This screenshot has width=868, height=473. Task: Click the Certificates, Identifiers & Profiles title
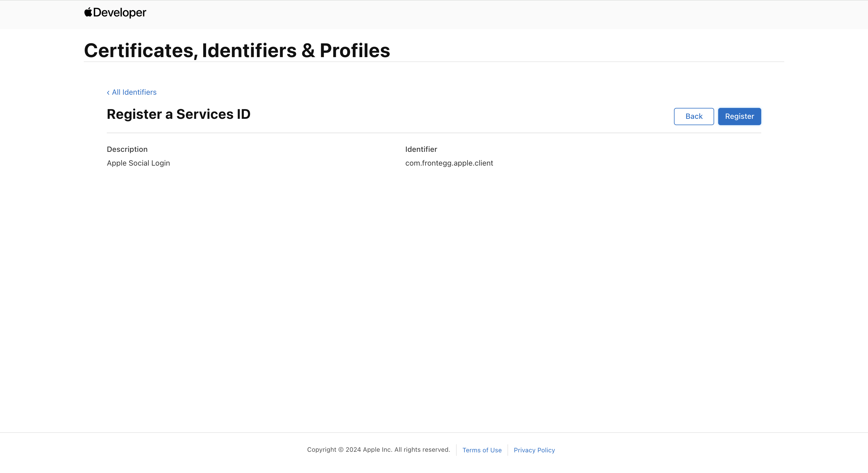(237, 51)
